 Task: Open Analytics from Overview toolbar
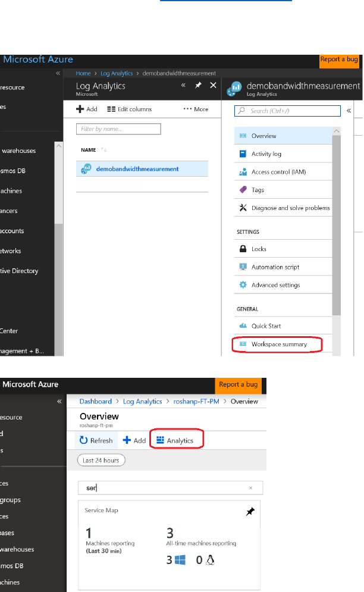coord(175,441)
